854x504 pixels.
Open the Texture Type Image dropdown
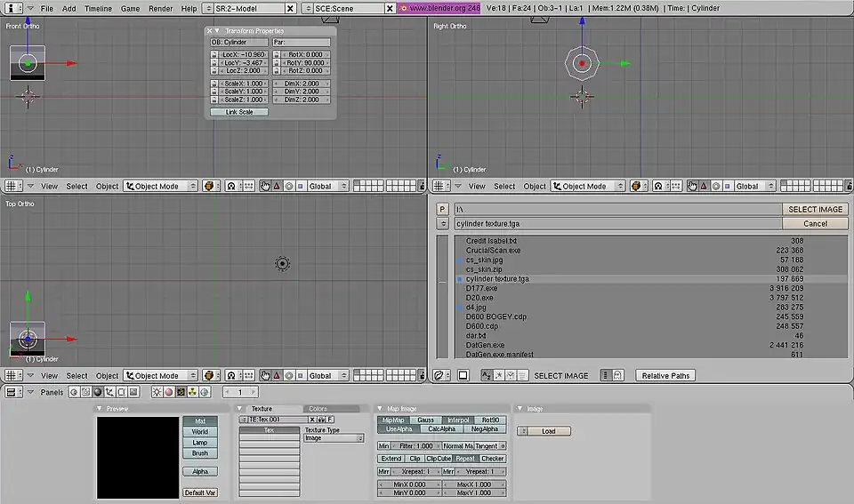pos(334,438)
